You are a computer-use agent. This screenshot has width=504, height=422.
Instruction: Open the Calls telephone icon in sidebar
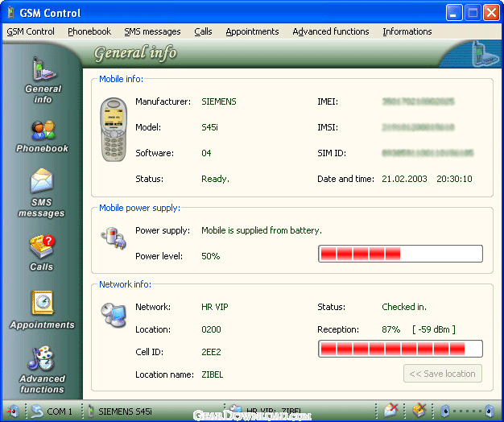42,246
